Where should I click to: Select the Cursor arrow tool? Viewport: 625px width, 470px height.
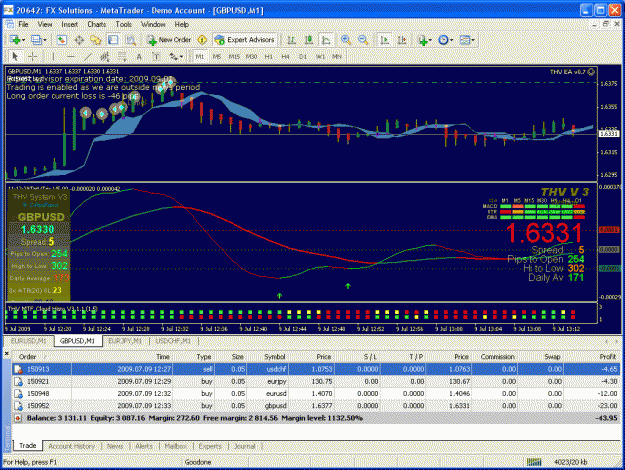pos(15,57)
